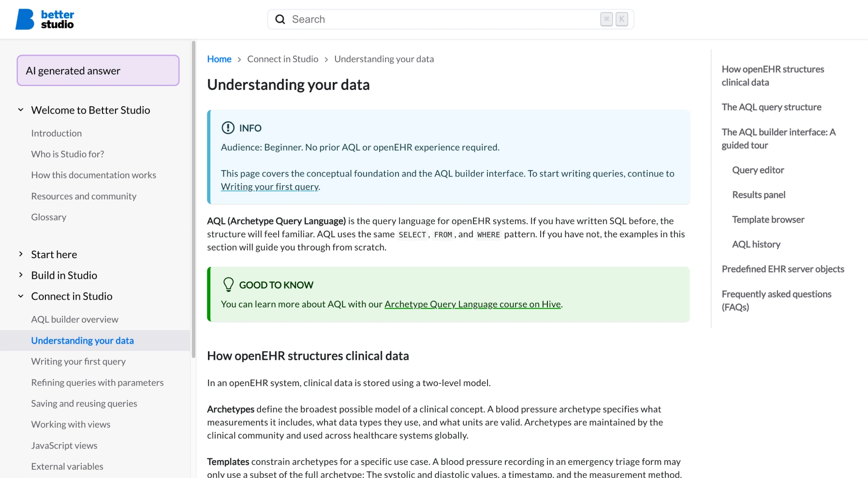Open Refining queries with parameters page
The image size is (868, 478).
click(97, 382)
